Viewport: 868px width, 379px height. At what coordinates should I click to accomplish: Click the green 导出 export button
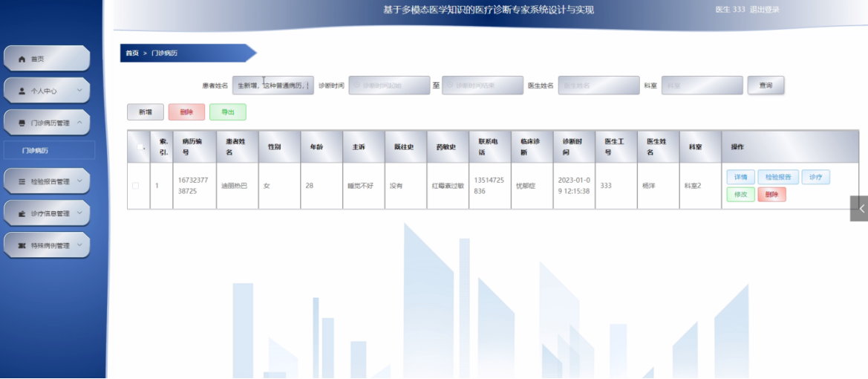click(227, 112)
